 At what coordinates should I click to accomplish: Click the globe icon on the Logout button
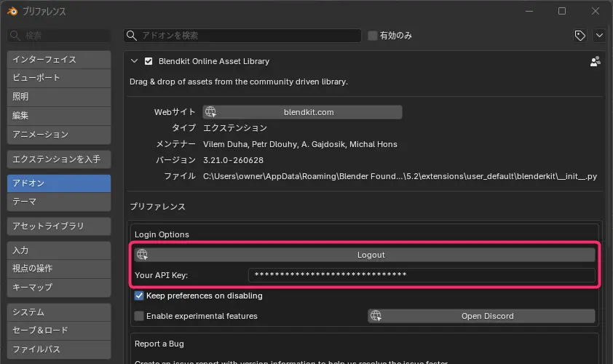click(x=142, y=255)
